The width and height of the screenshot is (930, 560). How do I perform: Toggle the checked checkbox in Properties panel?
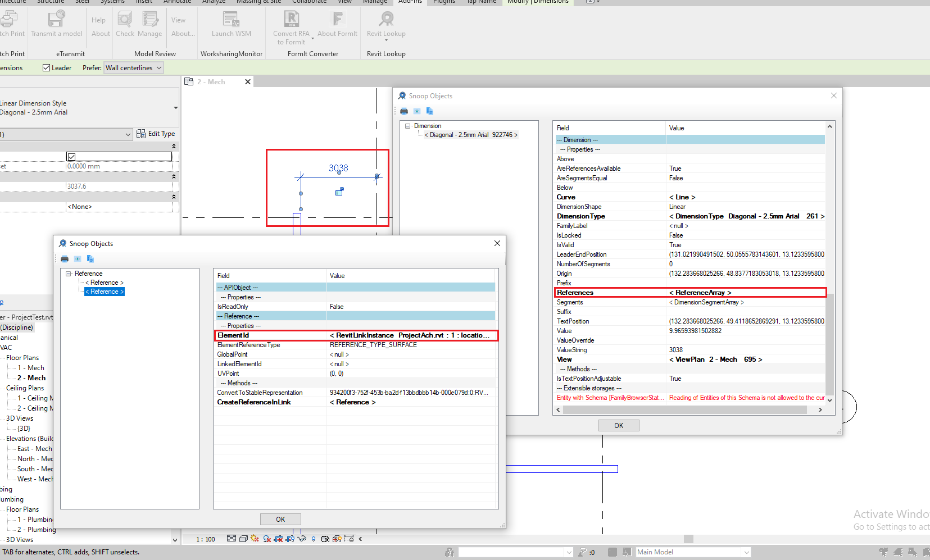coord(71,157)
